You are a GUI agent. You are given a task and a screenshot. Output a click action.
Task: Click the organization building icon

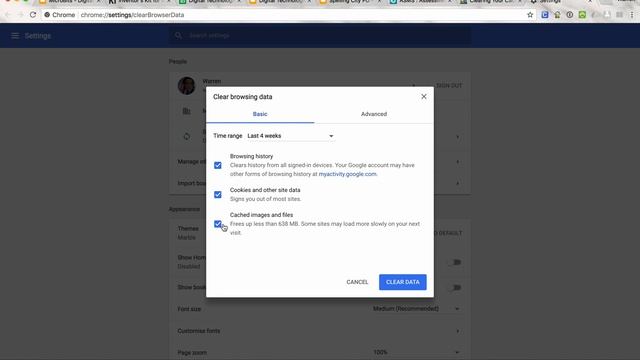click(x=187, y=111)
